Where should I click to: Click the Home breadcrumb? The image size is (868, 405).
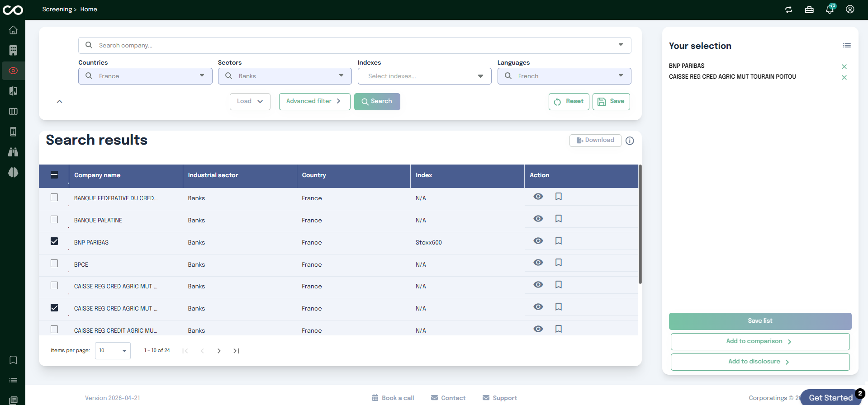(x=89, y=9)
